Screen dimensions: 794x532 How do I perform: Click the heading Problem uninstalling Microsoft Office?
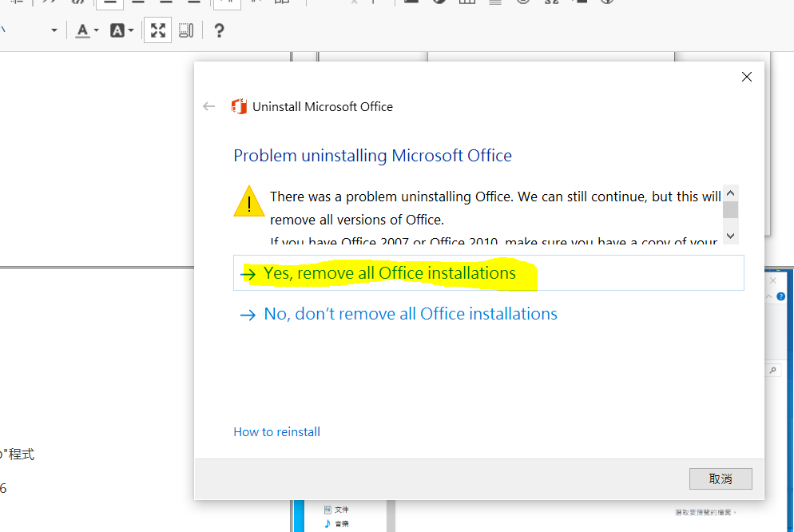point(373,156)
